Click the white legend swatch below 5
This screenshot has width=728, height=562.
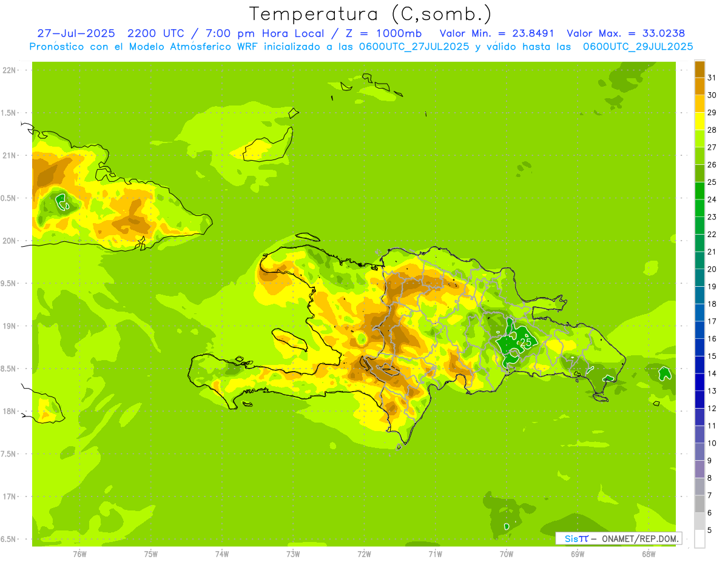699,539
